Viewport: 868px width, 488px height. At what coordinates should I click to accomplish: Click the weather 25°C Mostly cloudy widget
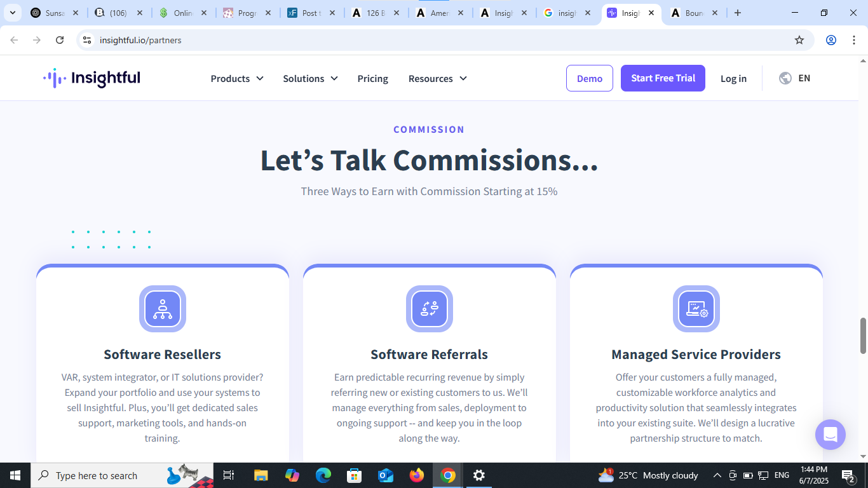click(x=648, y=475)
